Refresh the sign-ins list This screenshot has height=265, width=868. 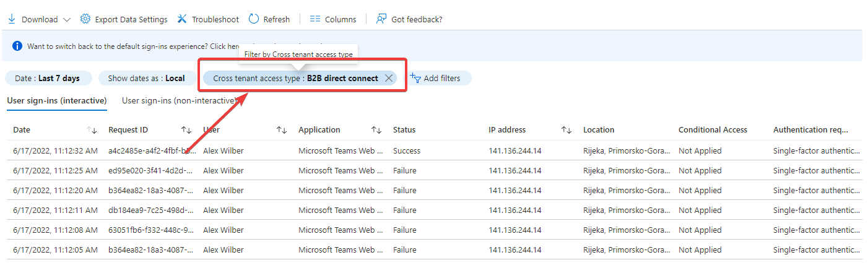[x=269, y=19]
